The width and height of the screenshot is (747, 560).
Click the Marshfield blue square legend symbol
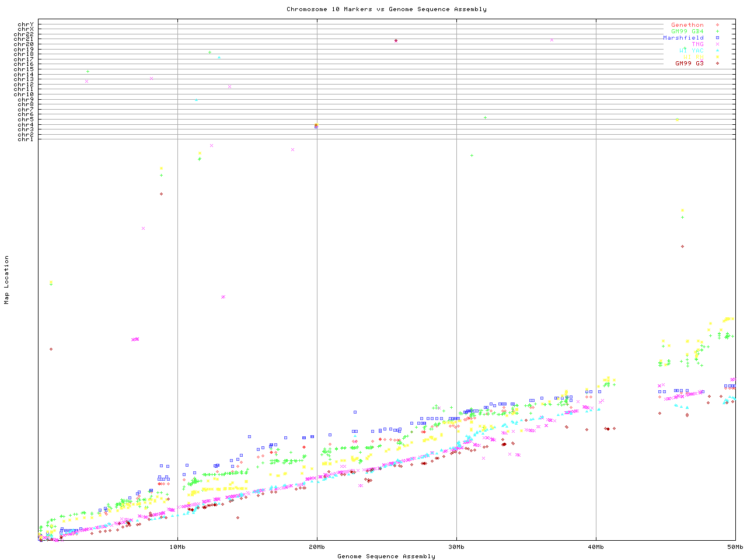(x=717, y=38)
